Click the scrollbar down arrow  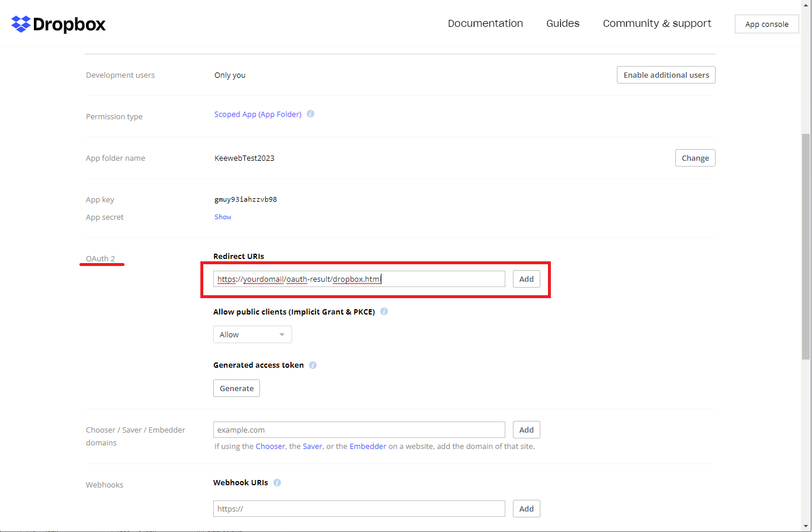[806, 526]
